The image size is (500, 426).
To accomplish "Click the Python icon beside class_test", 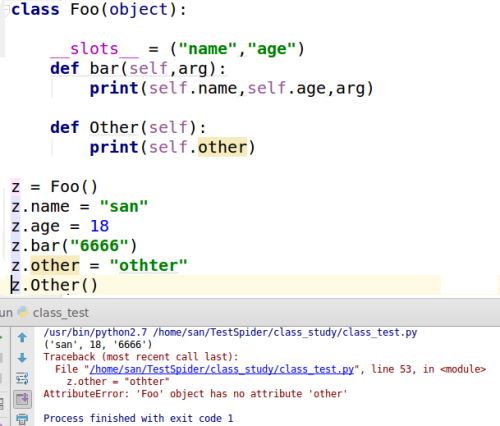I will point(23,312).
